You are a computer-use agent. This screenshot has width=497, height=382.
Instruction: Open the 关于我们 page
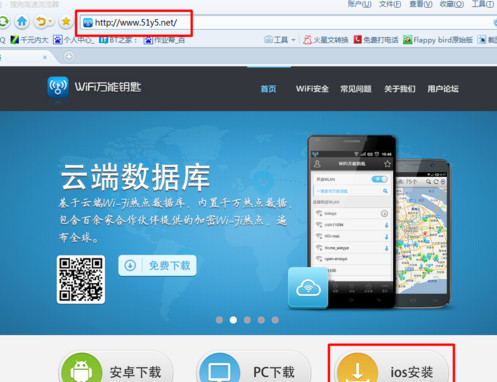(400, 89)
